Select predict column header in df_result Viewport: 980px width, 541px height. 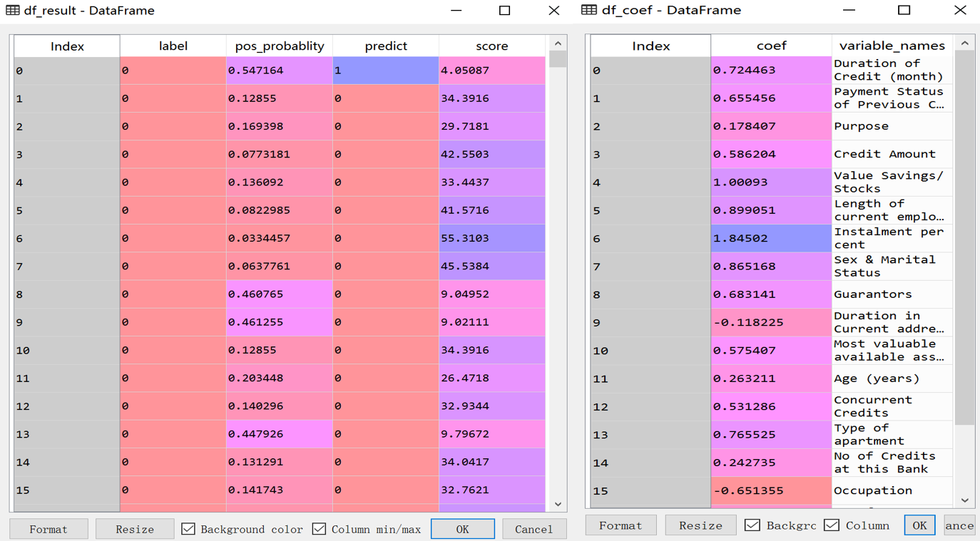tap(386, 46)
